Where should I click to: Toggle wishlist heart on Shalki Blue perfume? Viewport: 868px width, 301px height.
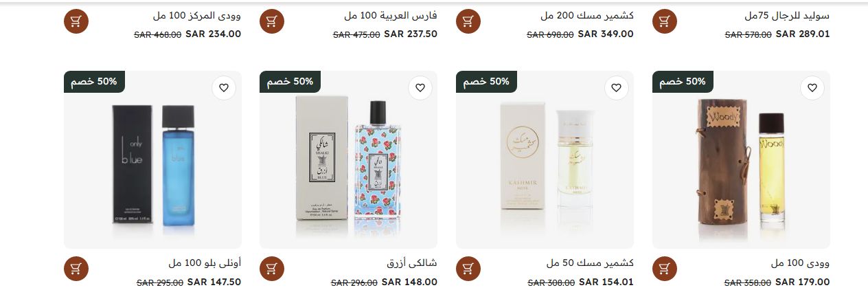pos(420,88)
